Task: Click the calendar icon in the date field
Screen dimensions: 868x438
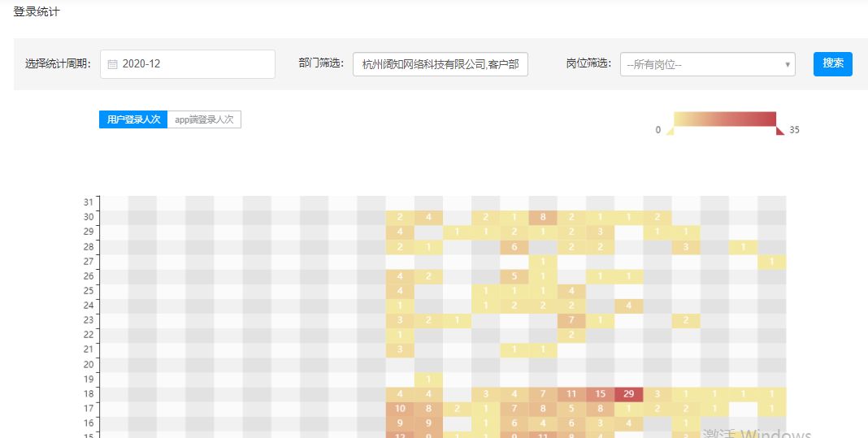Action: [x=113, y=64]
